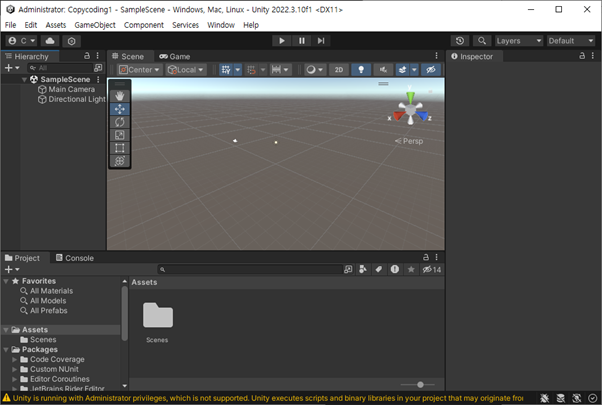Select the Rect tool
The image size is (602, 405).
point(119,148)
